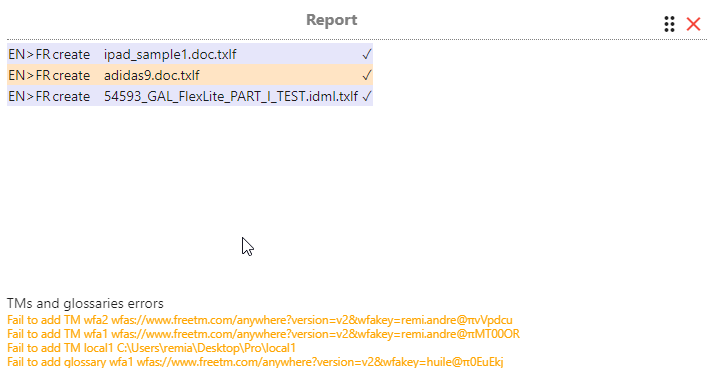Click EN>FR create label on 54593_GAL_FlexLite row
Image resolution: width=712 pixels, height=381 pixels.
pyautogui.click(x=49, y=96)
